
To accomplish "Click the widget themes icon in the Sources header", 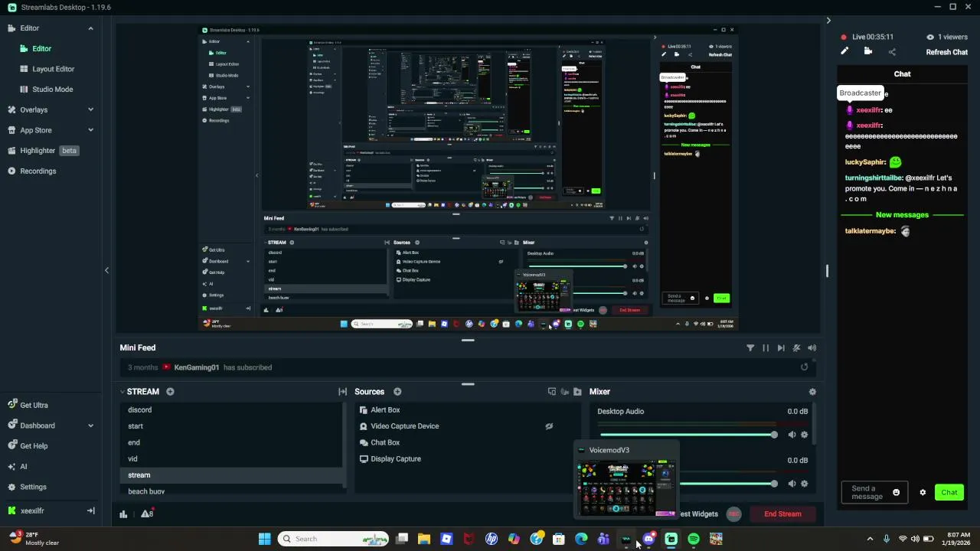I will click(551, 392).
